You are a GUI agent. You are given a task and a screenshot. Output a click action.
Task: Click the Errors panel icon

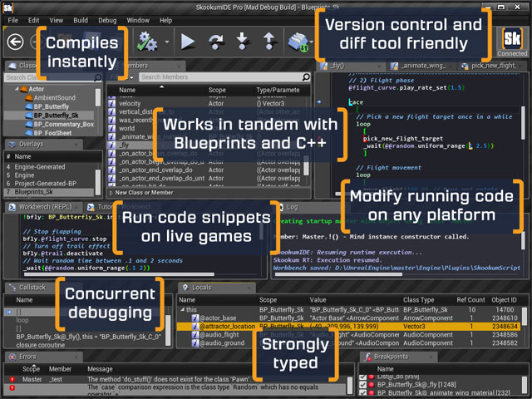(x=12, y=357)
